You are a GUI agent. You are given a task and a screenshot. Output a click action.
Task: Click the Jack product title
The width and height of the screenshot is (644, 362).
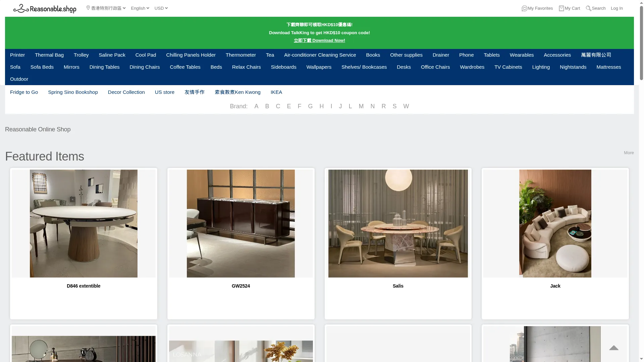pyautogui.click(x=555, y=286)
